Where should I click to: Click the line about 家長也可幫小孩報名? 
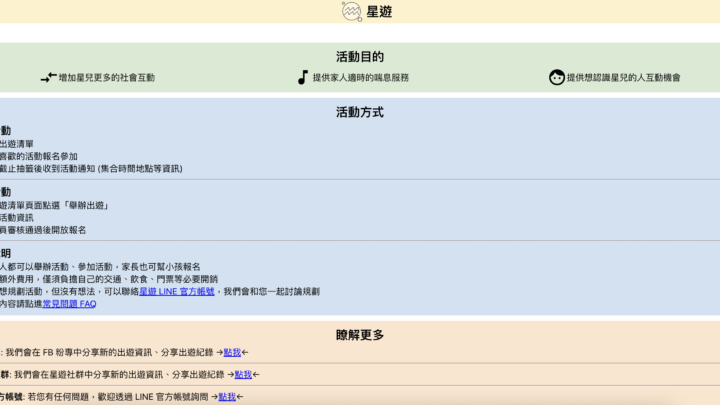(100, 267)
